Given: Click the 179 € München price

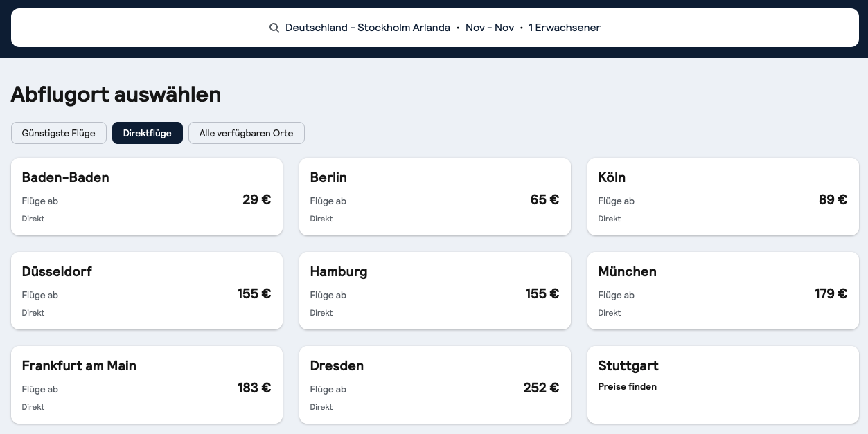Looking at the screenshot, I should 831,294.
